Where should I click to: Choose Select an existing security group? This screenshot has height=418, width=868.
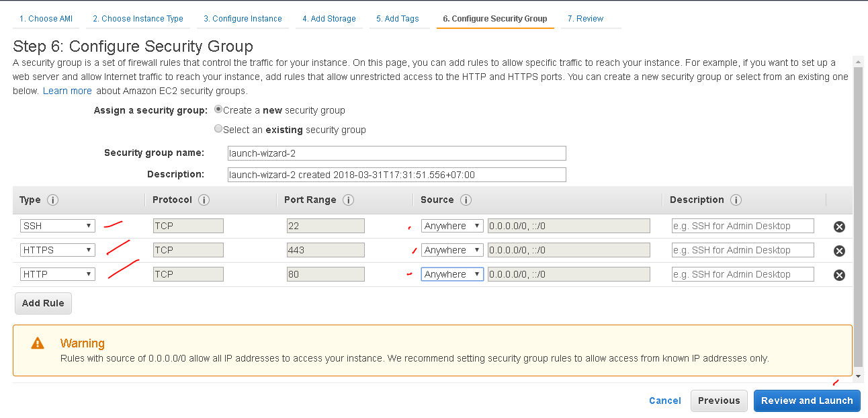(x=218, y=129)
